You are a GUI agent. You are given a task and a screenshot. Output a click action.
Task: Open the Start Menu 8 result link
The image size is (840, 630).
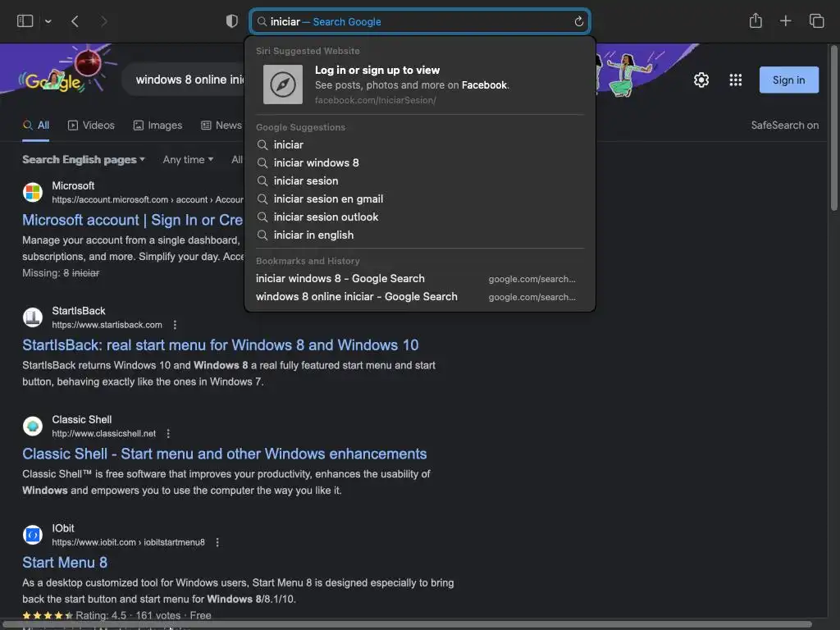pyautogui.click(x=65, y=563)
